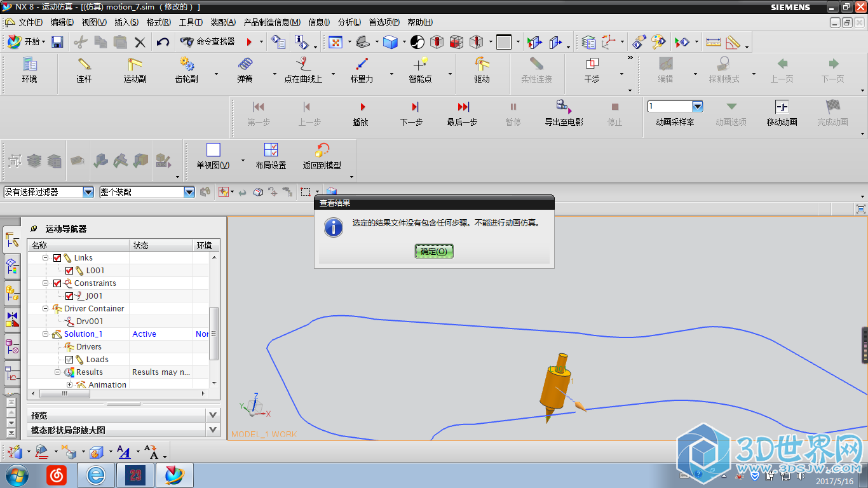Viewport: 868px width, 488px height.
Task: Toggle the Constraints checkbox
Action: click(x=57, y=283)
